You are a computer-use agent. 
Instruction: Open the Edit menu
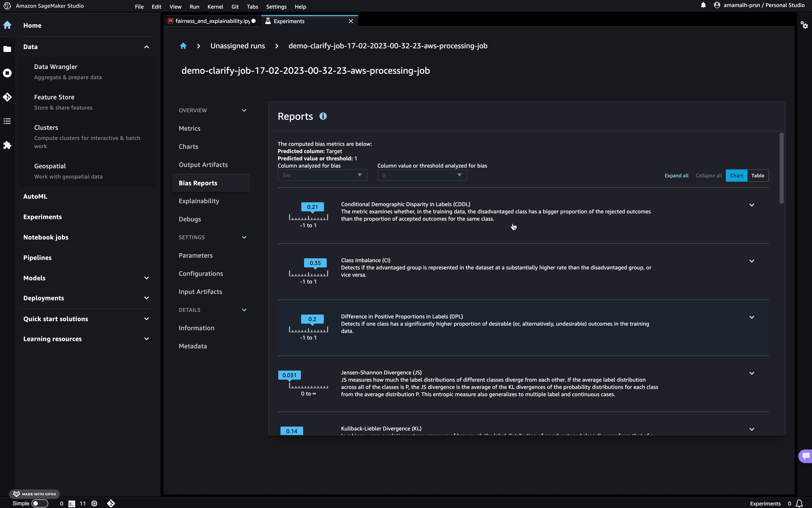156,7
